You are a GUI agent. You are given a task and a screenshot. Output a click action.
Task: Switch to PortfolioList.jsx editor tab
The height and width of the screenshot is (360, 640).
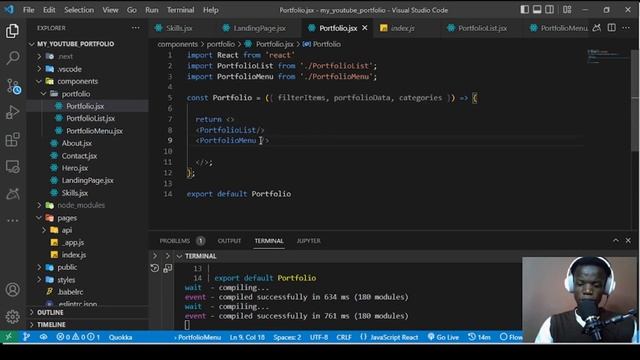(482, 28)
